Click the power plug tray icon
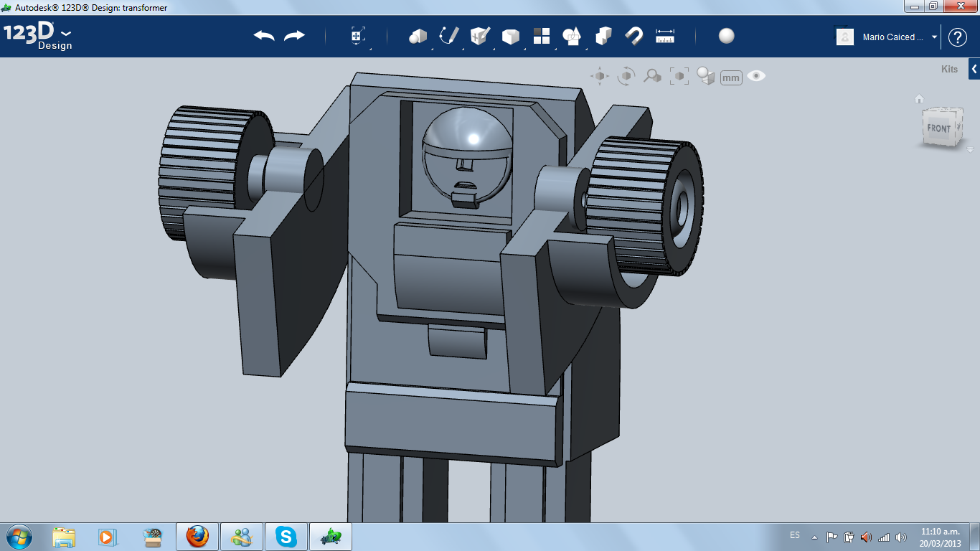 [849, 537]
